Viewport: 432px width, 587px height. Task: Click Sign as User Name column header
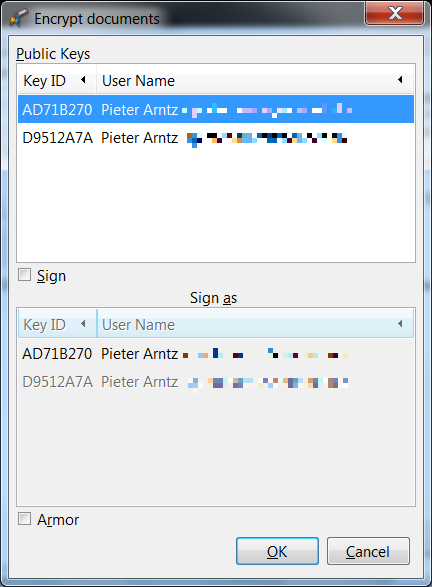click(255, 323)
